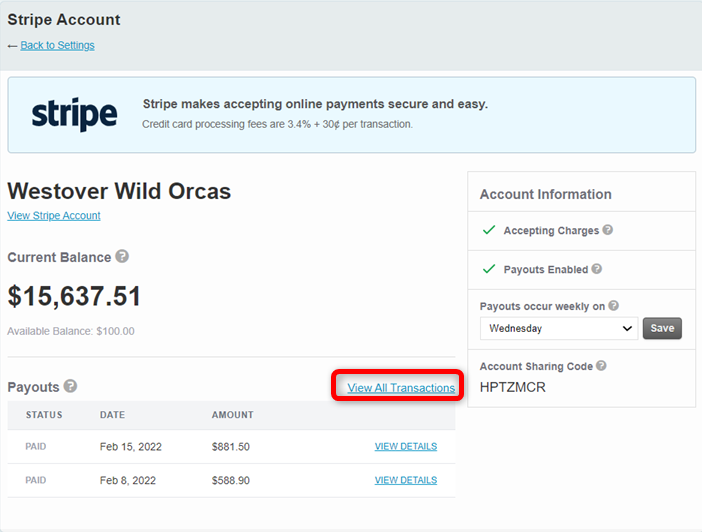Click the Stripe logo
The image size is (702, 532).
74,114
